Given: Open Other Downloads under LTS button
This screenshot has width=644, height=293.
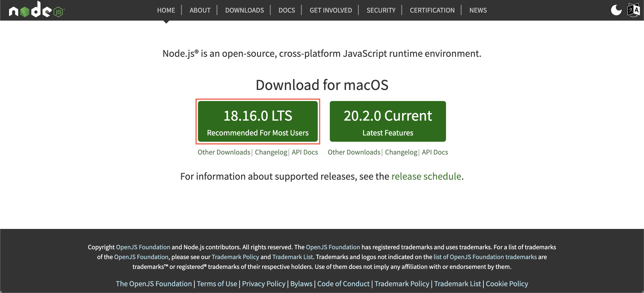Looking at the screenshot, I should pyautogui.click(x=224, y=152).
